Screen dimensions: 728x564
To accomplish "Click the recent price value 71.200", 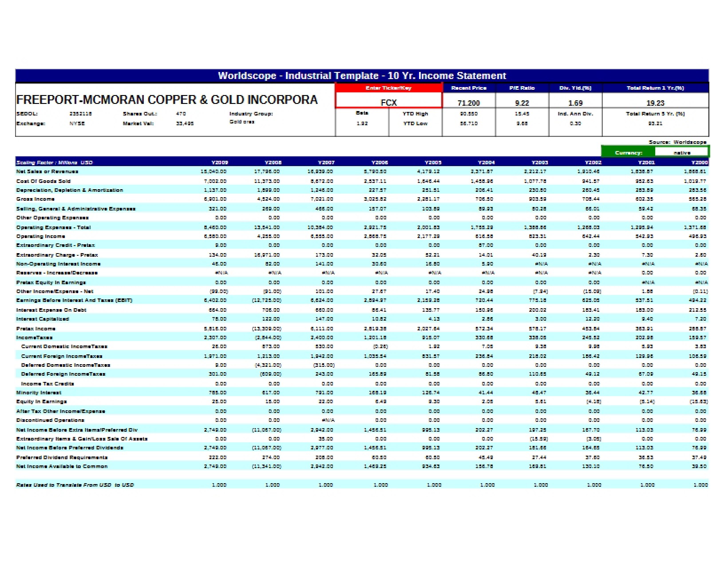I will (469, 103).
